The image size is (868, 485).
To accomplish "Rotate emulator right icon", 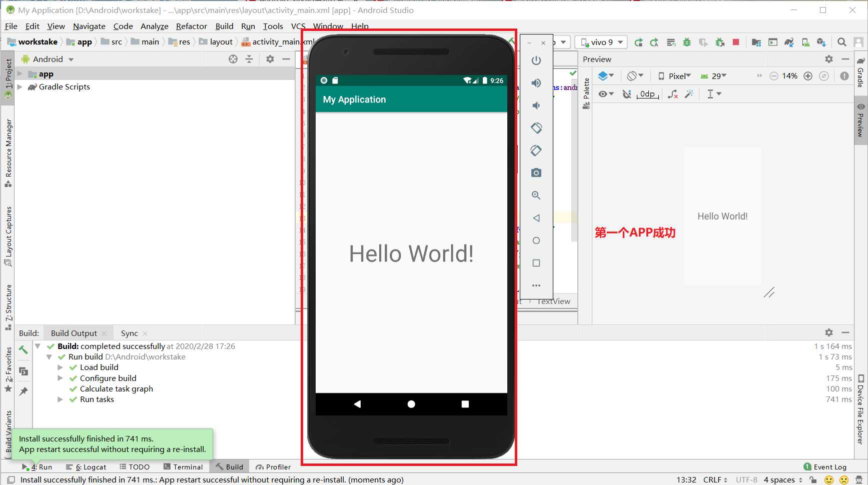I will (x=536, y=150).
